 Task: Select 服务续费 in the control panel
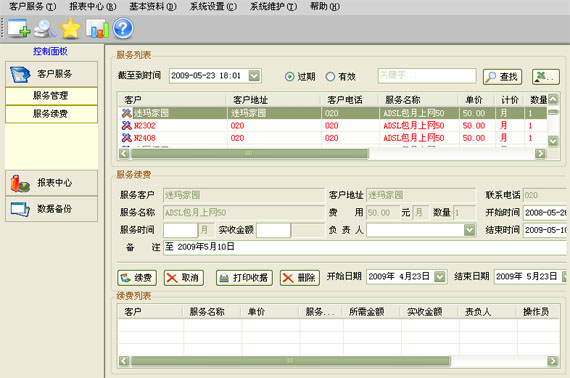click(51, 114)
